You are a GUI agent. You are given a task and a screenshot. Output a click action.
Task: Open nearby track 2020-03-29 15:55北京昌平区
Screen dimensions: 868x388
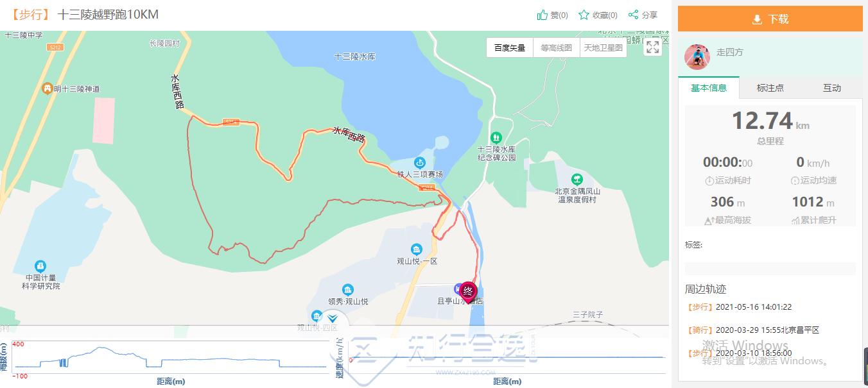pyautogui.click(x=752, y=330)
